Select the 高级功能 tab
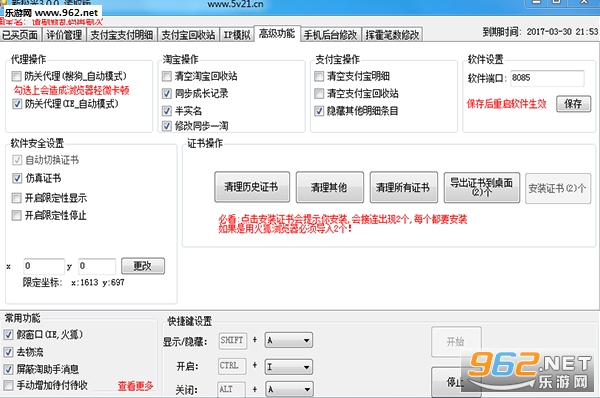 [x=277, y=34]
